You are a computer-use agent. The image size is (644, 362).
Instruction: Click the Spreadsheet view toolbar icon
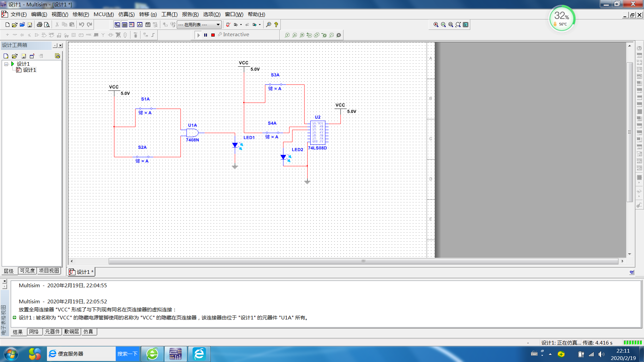124,24
